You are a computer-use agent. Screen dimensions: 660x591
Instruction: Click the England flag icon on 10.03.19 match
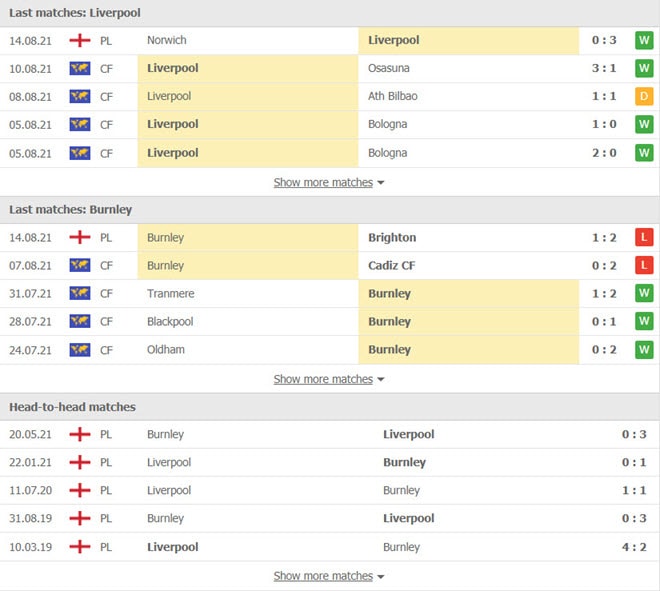pyautogui.click(x=80, y=547)
